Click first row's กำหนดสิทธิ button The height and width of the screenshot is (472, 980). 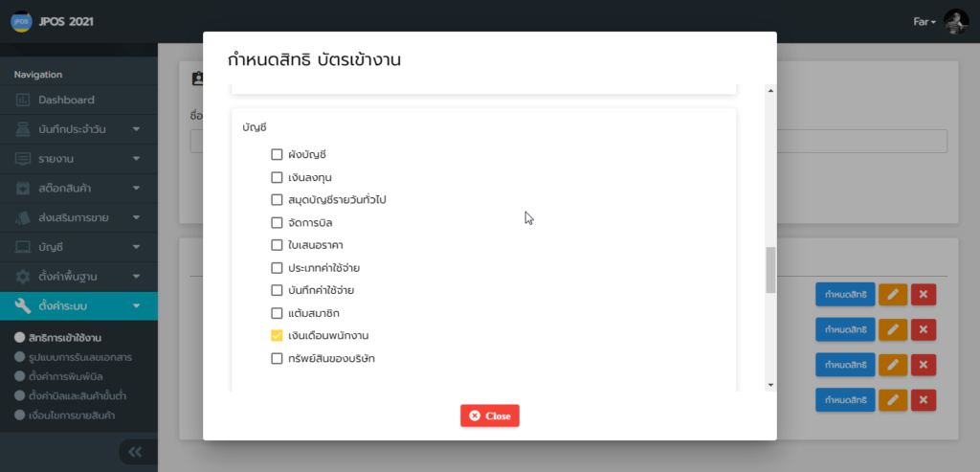(845, 294)
